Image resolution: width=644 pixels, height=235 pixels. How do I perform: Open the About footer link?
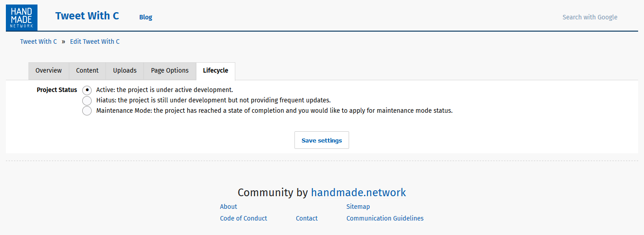tap(229, 207)
